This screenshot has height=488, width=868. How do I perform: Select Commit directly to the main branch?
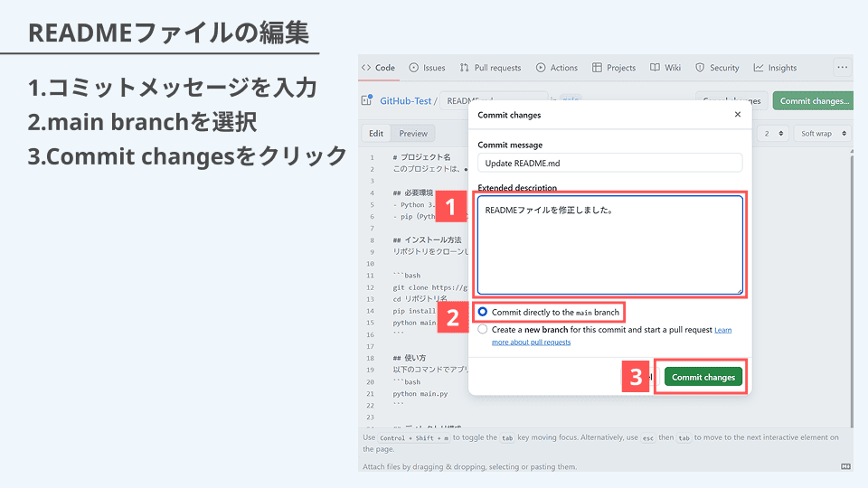pos(483,312)
